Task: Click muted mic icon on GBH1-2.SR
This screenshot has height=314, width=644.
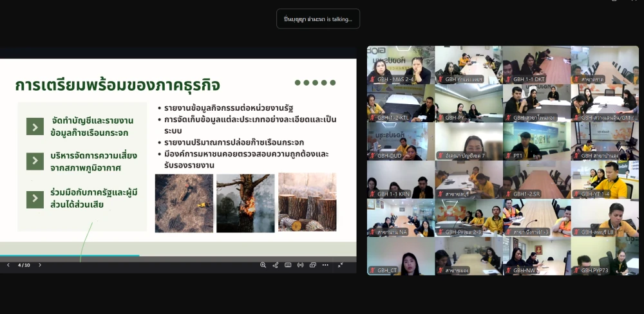Action: (x=509, y=194)
